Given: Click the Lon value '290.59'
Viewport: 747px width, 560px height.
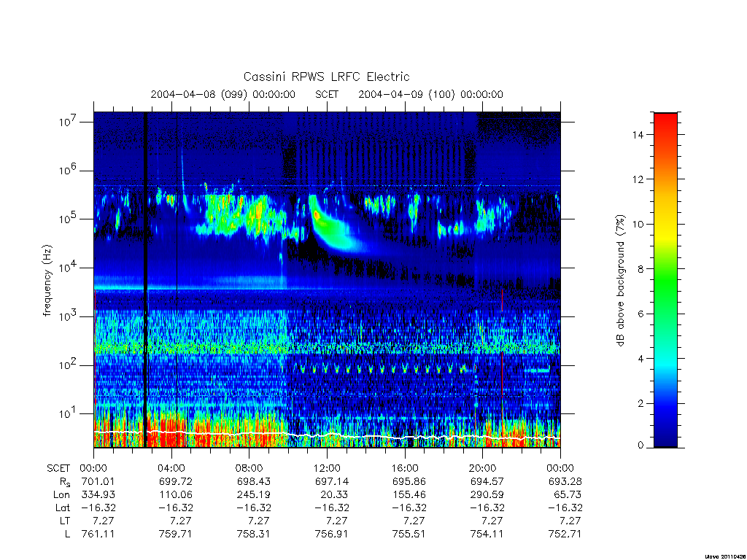Looking at the screenshot, I should [487, 495].
